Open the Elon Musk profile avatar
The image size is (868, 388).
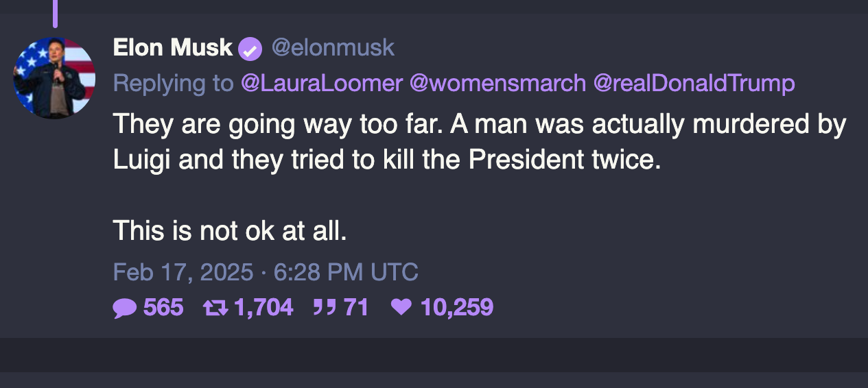coord(54,77)
